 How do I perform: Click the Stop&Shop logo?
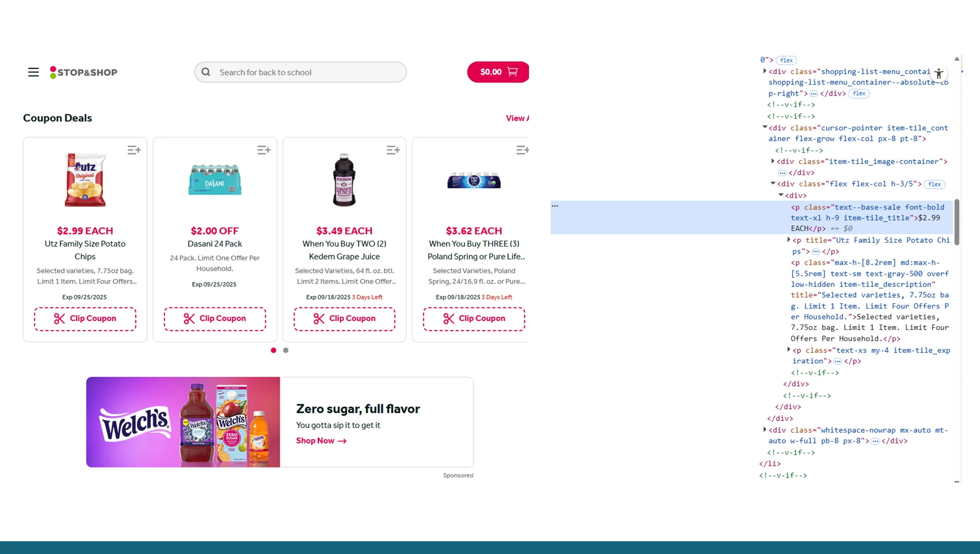[83, 72]
